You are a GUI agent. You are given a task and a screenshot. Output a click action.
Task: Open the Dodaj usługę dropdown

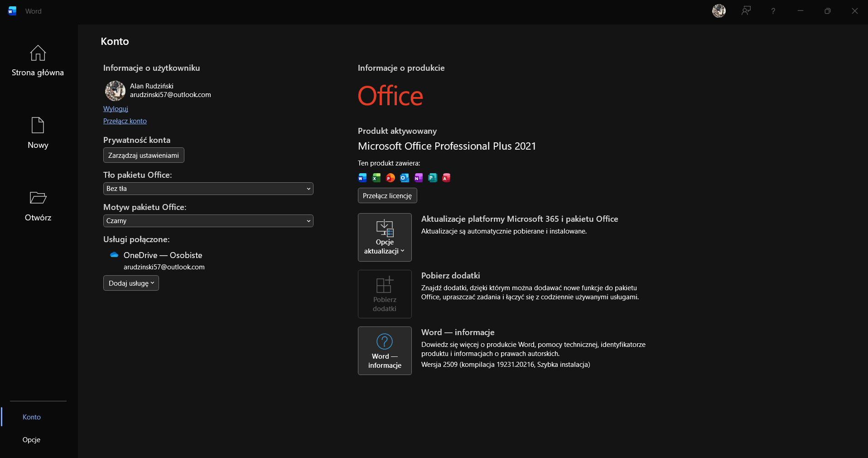click(131, 283)
